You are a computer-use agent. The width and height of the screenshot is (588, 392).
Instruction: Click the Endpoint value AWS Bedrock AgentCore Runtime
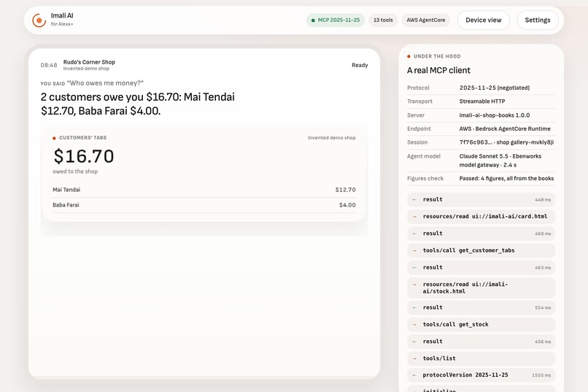[x=505, y=128]
